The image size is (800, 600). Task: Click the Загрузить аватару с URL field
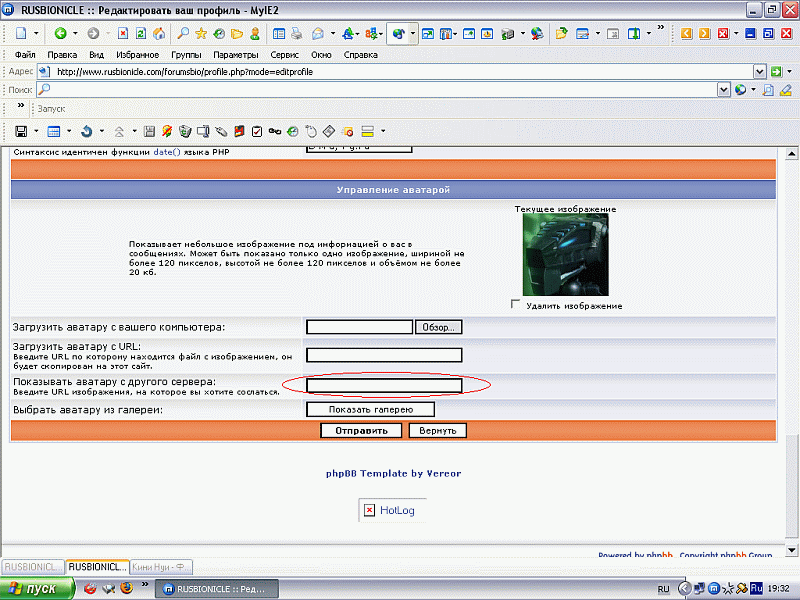click(384, 355)
